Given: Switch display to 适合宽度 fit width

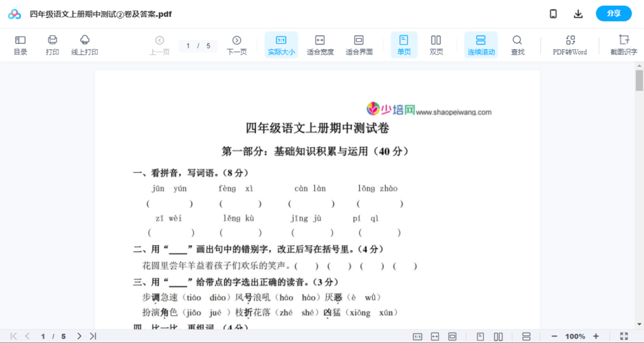Looking at the screenshot, I should coord(320,45).
